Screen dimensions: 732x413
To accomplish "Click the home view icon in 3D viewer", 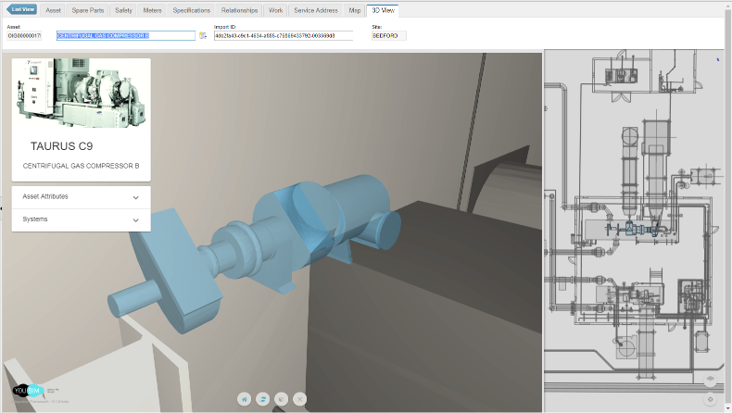I will click(244, 399).
